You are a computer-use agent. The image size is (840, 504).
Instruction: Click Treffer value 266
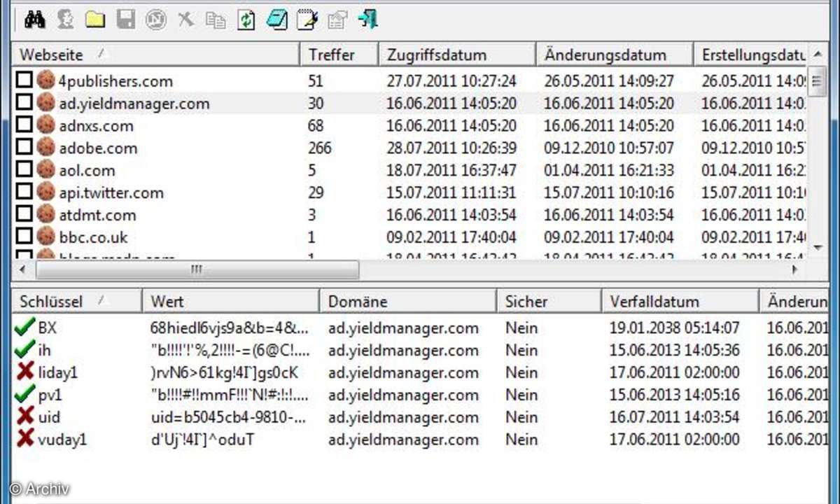[320, 148]
